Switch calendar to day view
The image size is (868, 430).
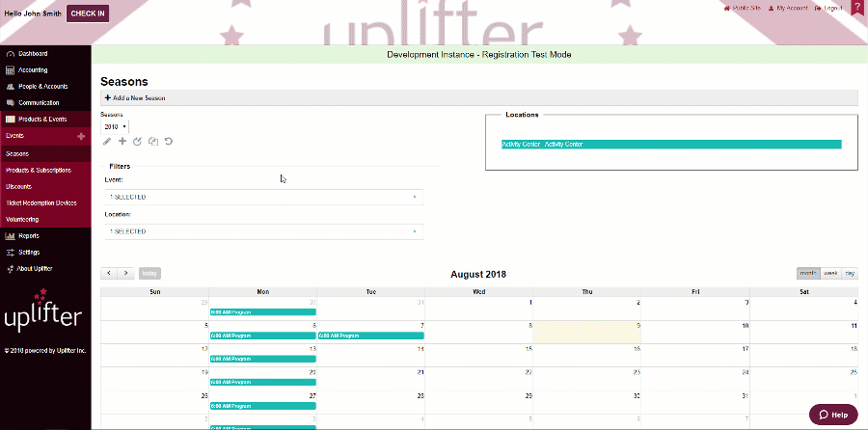(850, 274)
